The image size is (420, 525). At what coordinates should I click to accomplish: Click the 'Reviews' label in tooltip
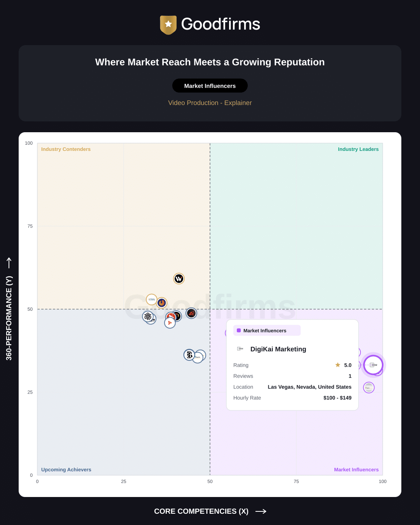coord(243,376)
